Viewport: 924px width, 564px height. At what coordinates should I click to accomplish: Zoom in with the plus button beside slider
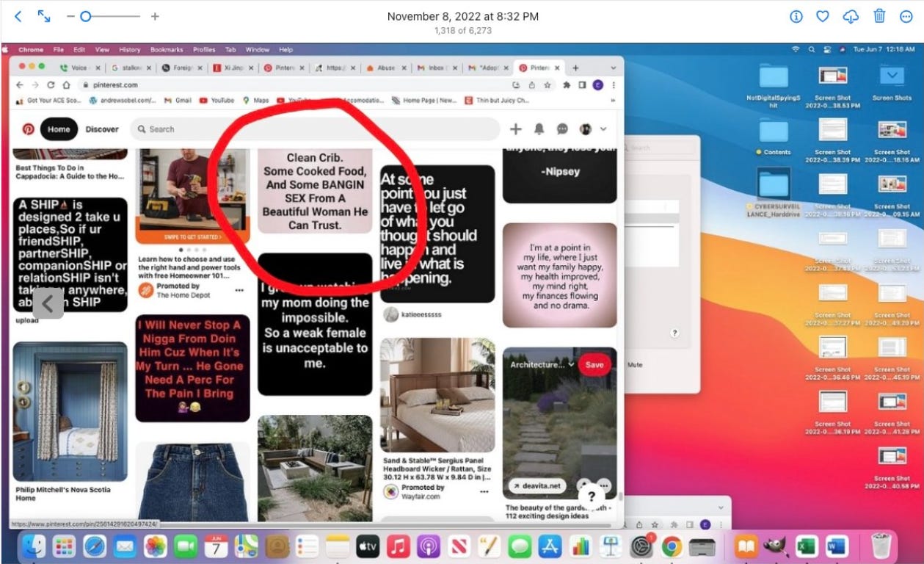[155, 16]
